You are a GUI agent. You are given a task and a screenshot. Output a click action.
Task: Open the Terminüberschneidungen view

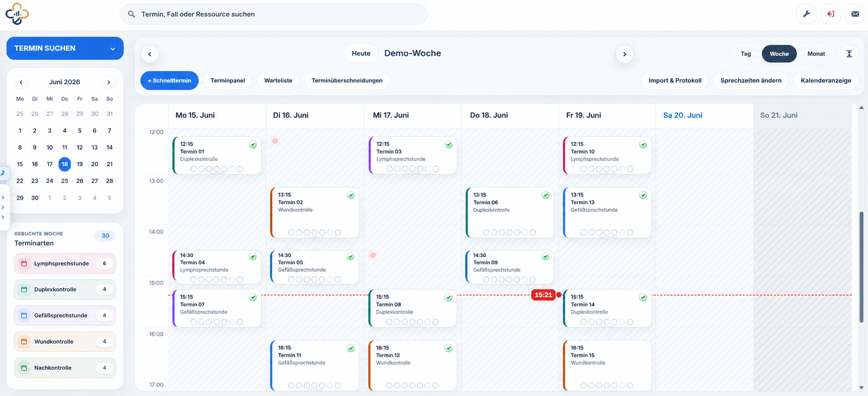pyautogui.click(x=347, y=80)
